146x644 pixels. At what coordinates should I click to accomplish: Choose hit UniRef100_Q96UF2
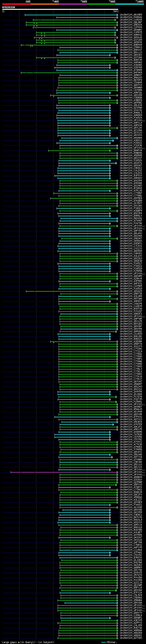(131, 314)
